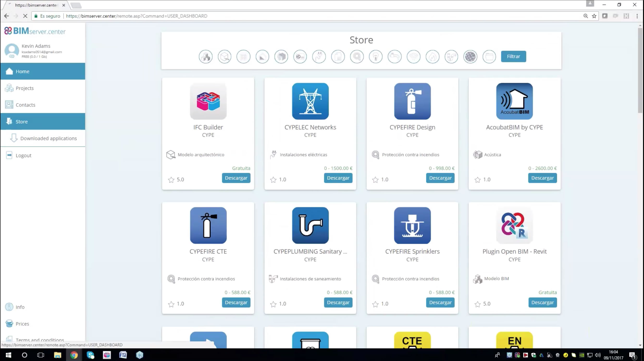Screen dimensions: 644x361
Task: Rate CYPEFIRE Design with the star icon
Action: coord(375,180)
